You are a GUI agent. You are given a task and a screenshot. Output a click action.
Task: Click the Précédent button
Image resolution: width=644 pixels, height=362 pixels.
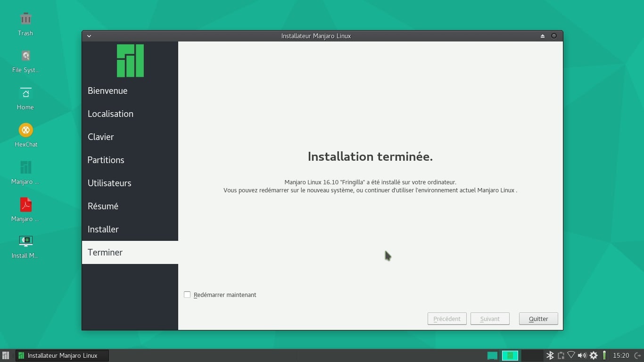pos(447,319)
